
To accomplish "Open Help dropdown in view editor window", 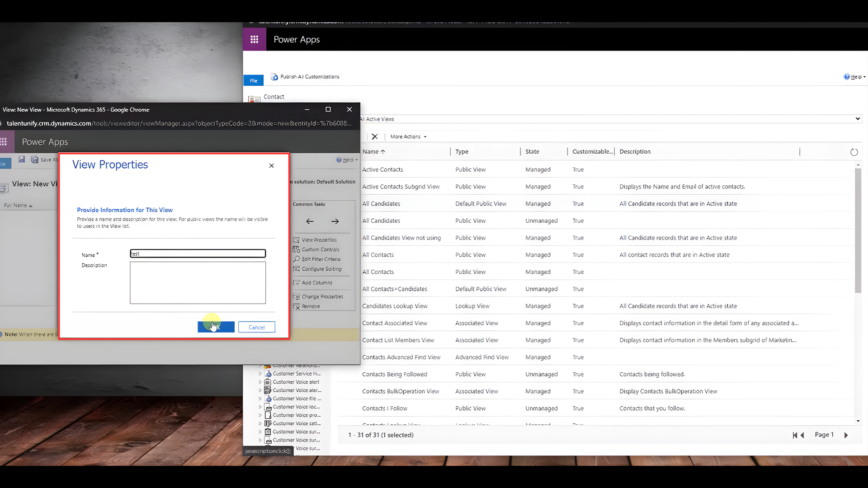I will (347, 160).
